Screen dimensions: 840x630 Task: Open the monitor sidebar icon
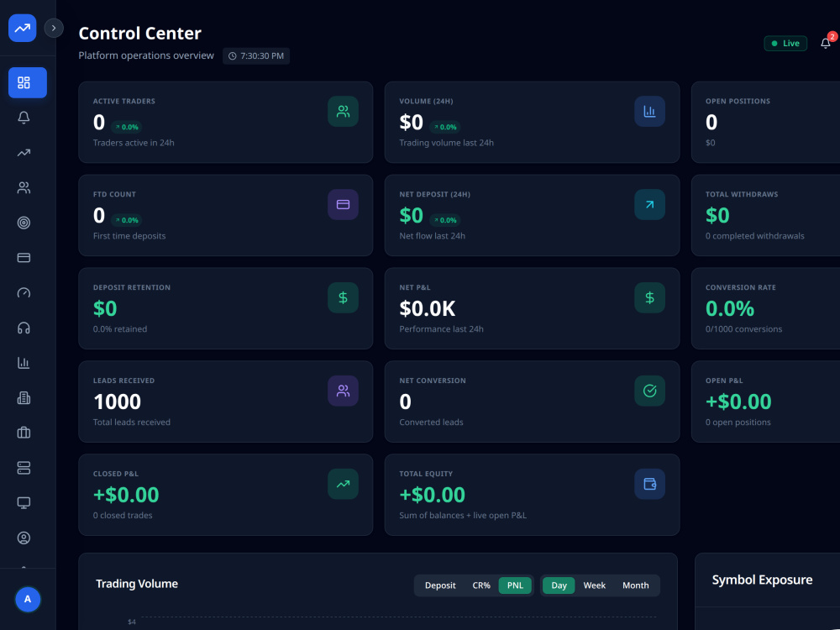24,502
